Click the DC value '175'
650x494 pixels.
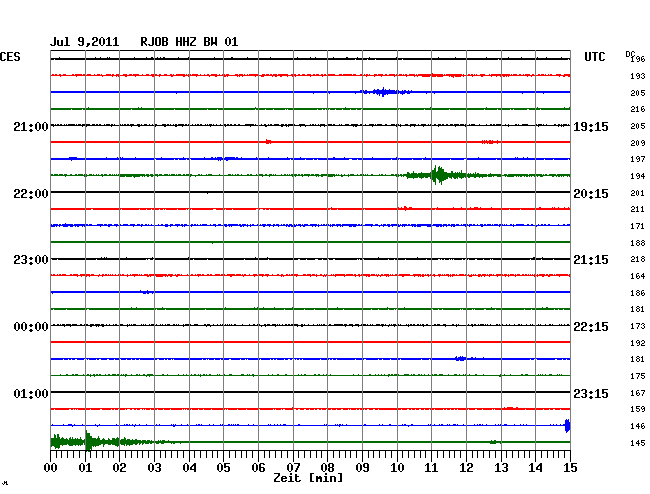coord(638,376)
